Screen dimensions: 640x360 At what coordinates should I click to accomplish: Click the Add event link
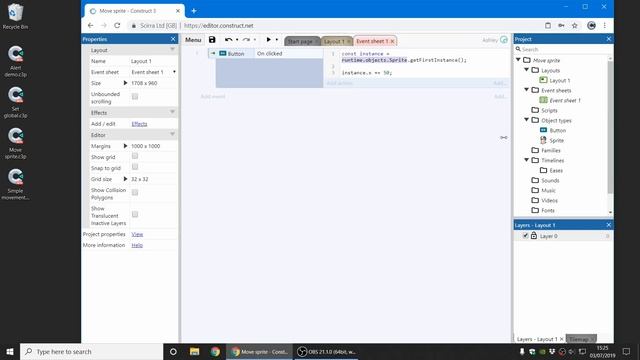point(213,96)
